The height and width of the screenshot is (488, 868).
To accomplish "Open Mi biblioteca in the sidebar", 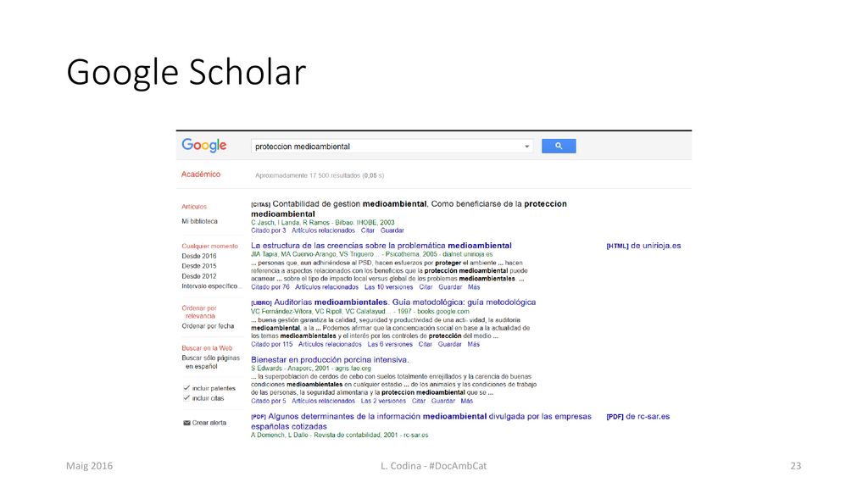I will tap(200, 221).
